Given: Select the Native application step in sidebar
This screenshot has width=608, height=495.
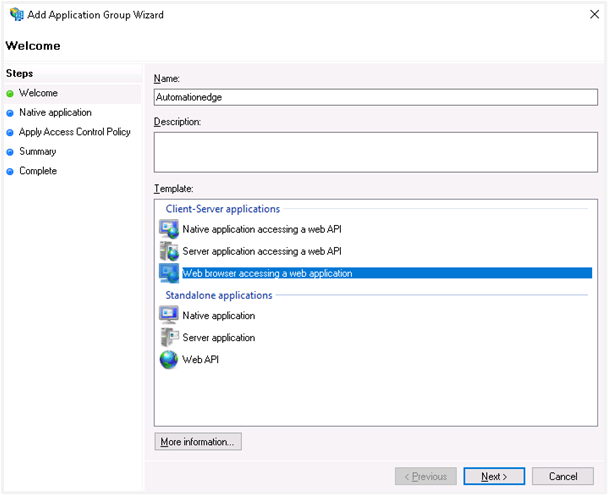Looking at the screenshot, I should click(x=55, y=113).
